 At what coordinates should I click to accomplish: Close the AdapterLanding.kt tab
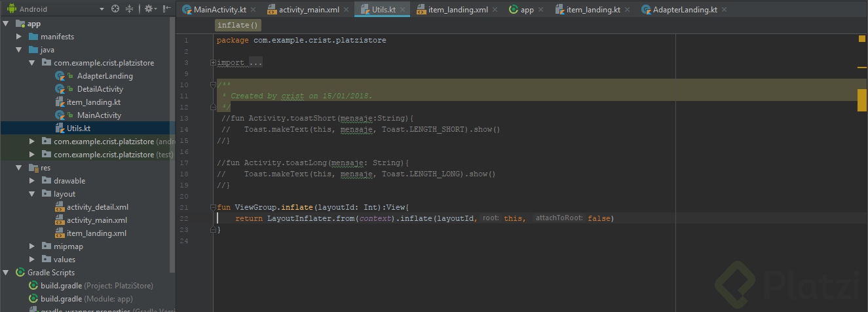tap(724, 10)
